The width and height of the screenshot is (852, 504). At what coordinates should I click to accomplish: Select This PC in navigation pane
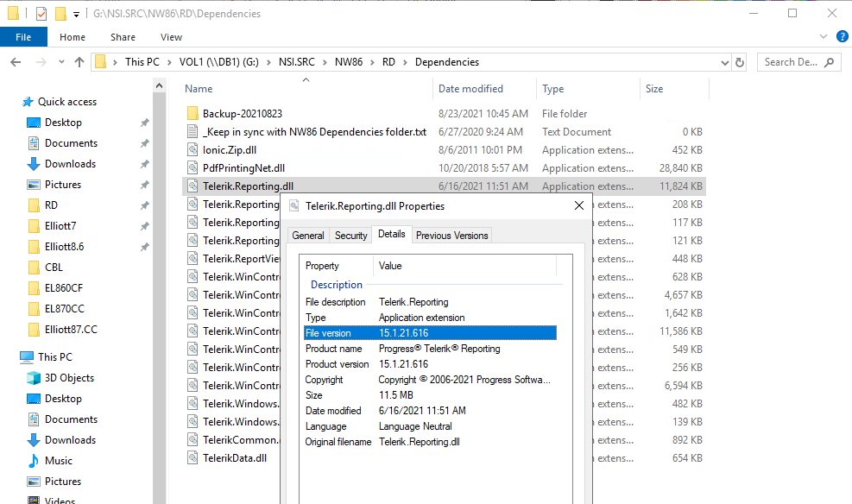pyautogui.click(x=55, y=356)
